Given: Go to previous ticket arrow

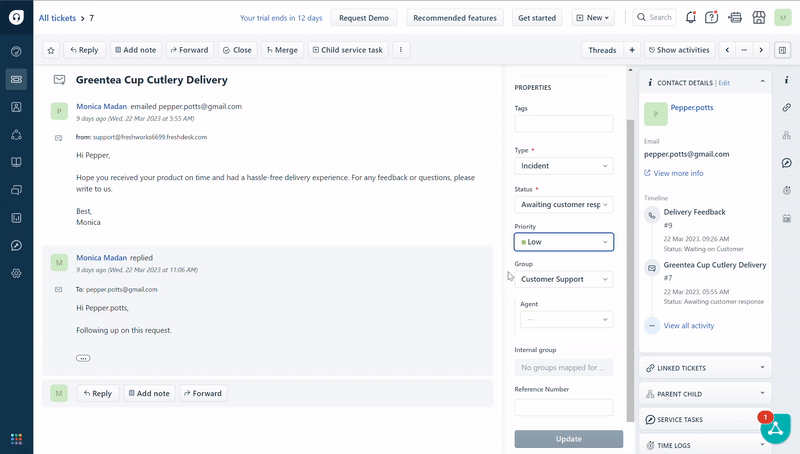Looking at the screenshot, I should (727, 50).
